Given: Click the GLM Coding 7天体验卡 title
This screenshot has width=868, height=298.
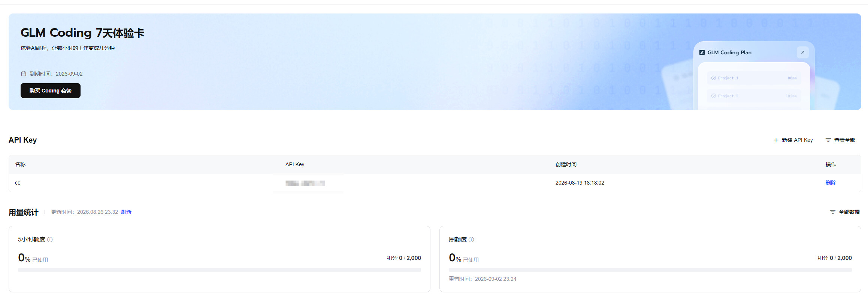Looking at the screenshot, I should pyautogui.click(x=82, y=33).
